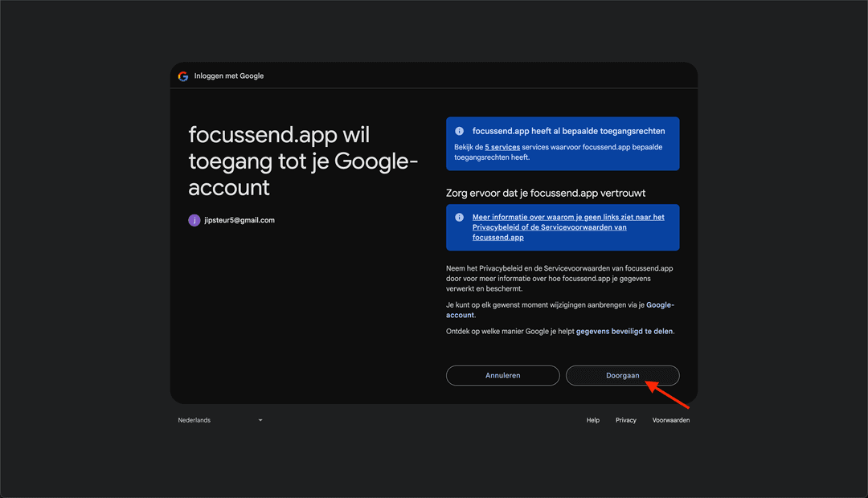868x498 pixels.
Task: Click the Inloggen met Google header text
Action: (x=228, y=76)
